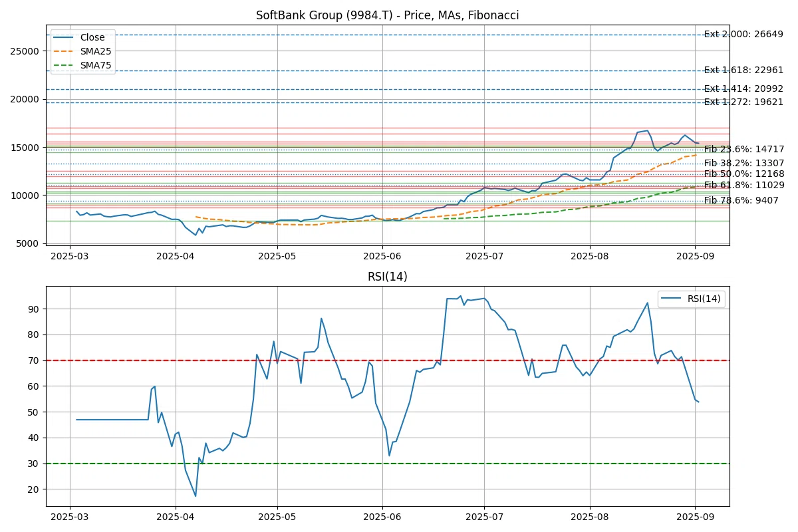Click the Ext 2.000: 26649 label

click(x=743, y=35)
